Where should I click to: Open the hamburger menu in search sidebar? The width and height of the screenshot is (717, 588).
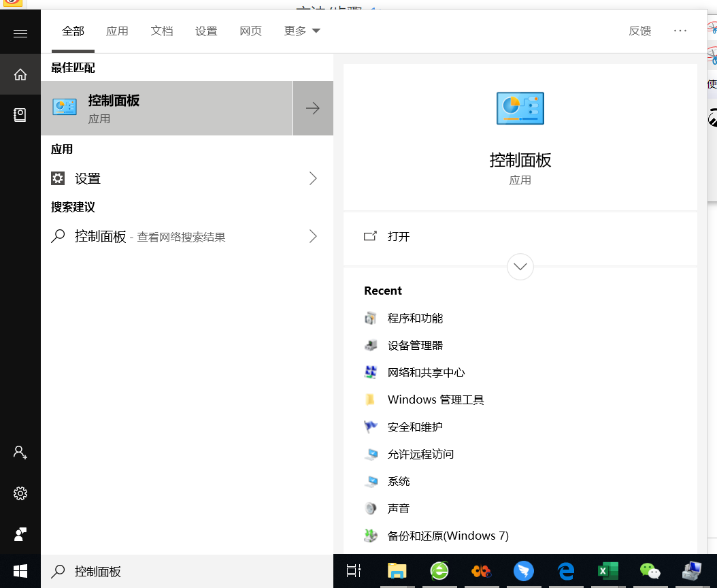pyautogui.click(x=20, y=33)
